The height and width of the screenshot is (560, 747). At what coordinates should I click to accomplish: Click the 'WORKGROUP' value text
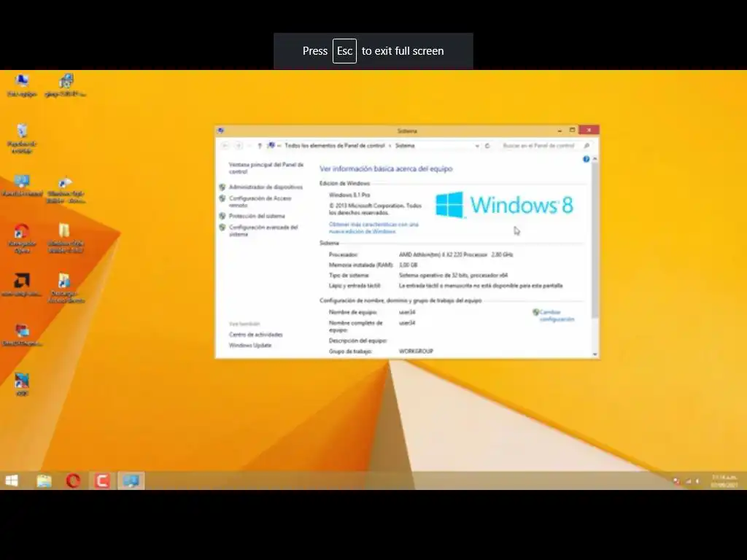(x=416, y=351)
